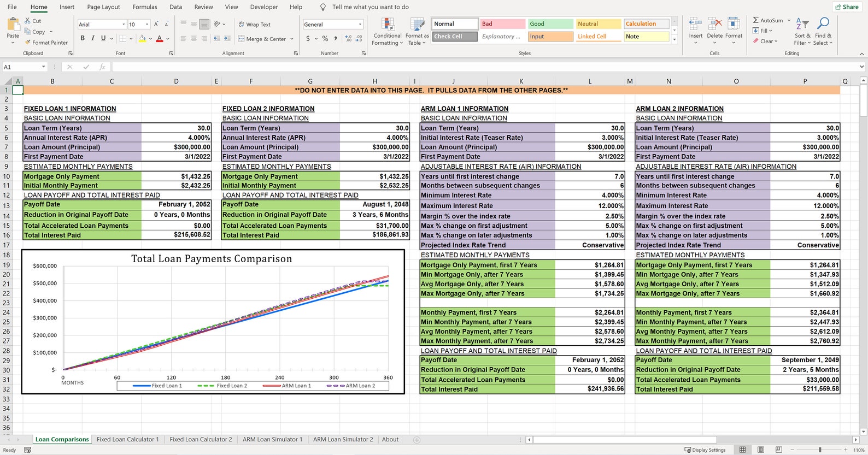Click the Borders icon

123,38
